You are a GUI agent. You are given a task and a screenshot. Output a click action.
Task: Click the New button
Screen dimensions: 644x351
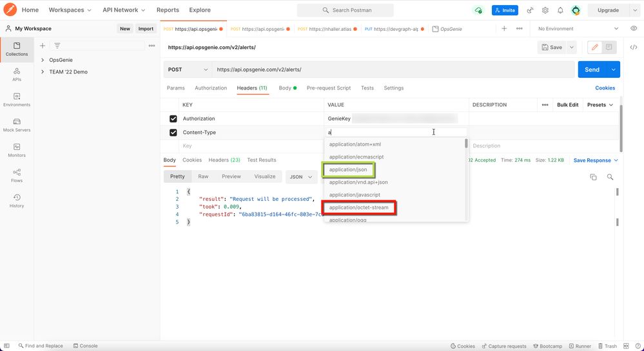tap(125, 29)
